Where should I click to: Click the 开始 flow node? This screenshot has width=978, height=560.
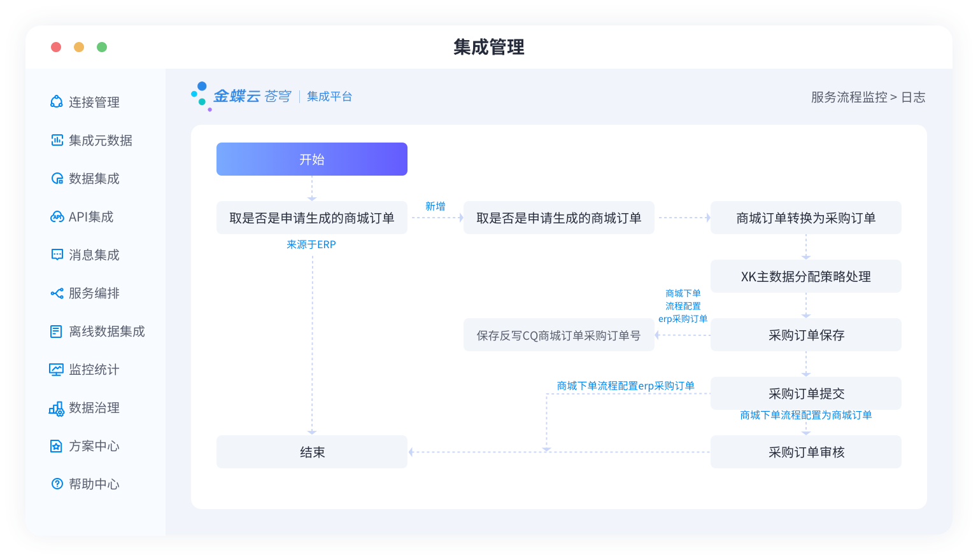point(311,159)
